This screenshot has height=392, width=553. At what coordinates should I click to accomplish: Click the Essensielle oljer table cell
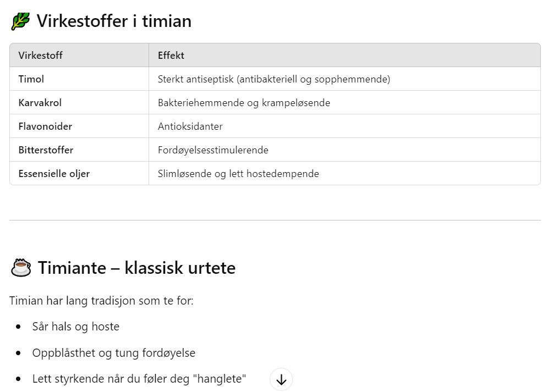point(79,173)
